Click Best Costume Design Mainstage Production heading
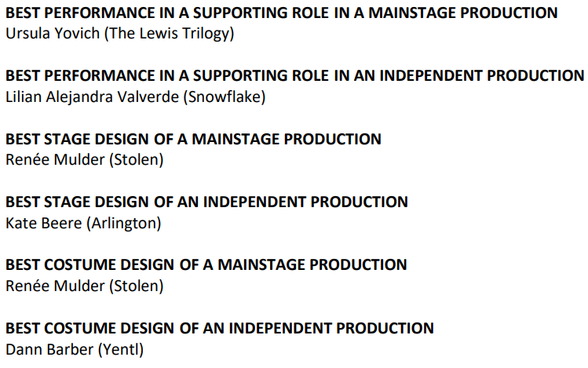 point(206,265)
